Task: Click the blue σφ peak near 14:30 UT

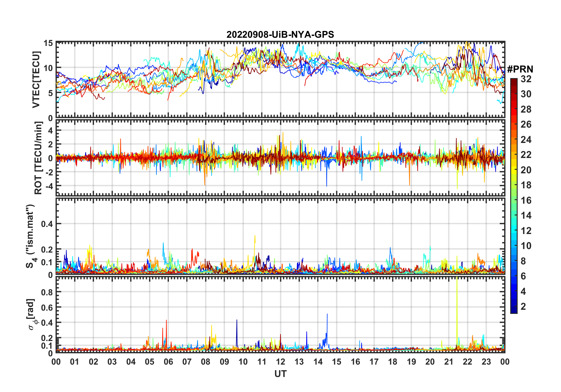Action: point(327,330)
